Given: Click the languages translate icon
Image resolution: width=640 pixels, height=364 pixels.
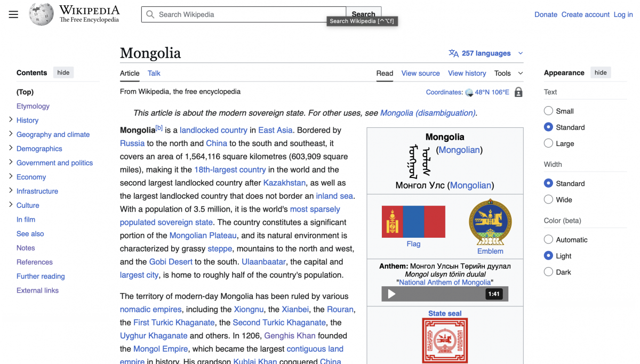Looking at the screenshot, I should pos(454,53).
